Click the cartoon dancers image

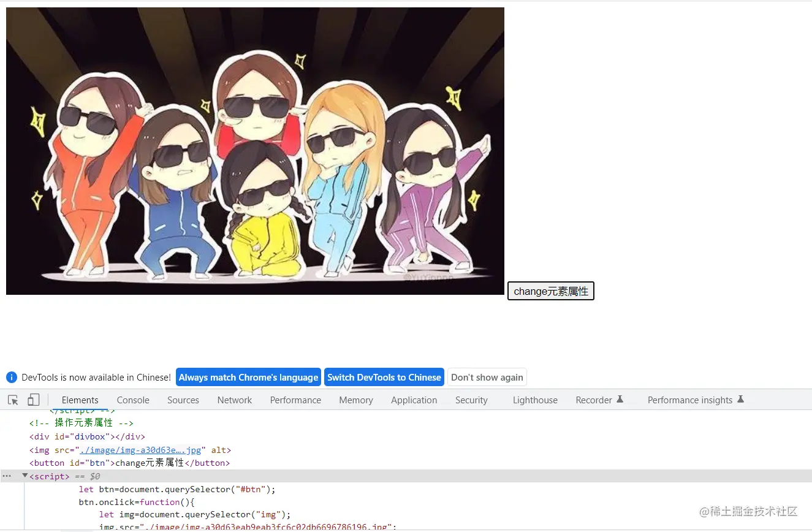(255, 151)
